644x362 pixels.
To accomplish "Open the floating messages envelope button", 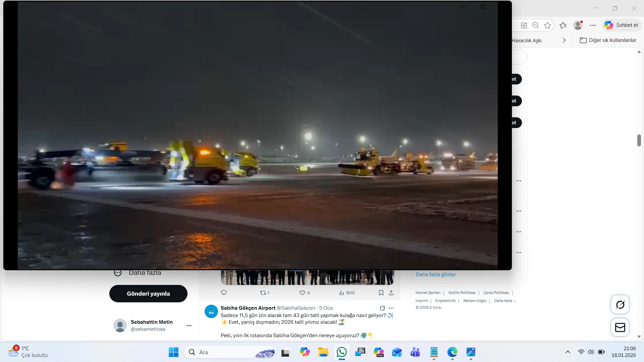I will point(620,327).
